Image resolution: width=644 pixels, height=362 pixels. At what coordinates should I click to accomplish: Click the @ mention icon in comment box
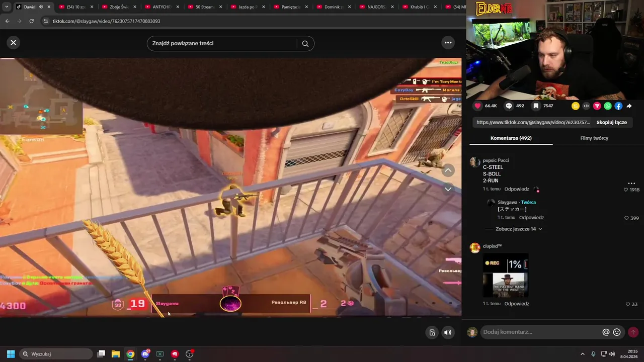point(606,332)
